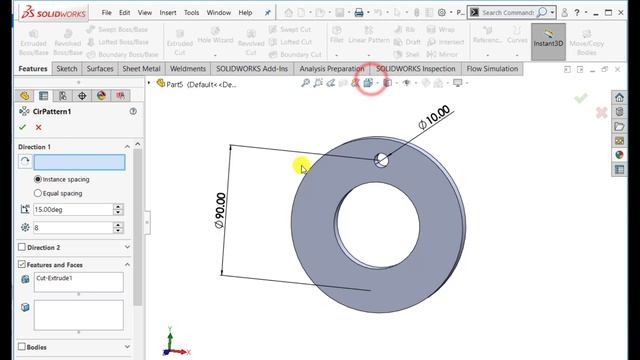
Task: Open the ConfigurationManager tab icon
Action: (x=62, y=96)
